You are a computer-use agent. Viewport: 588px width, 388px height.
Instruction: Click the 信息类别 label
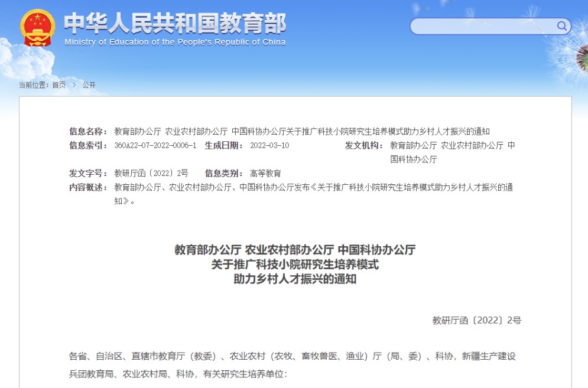point(223,174)
